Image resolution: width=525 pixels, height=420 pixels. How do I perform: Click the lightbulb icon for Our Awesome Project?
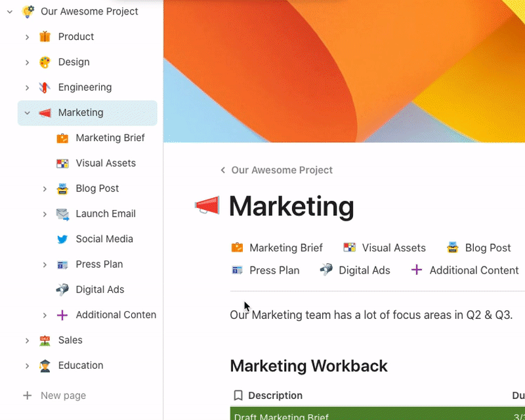pos(28,11)
